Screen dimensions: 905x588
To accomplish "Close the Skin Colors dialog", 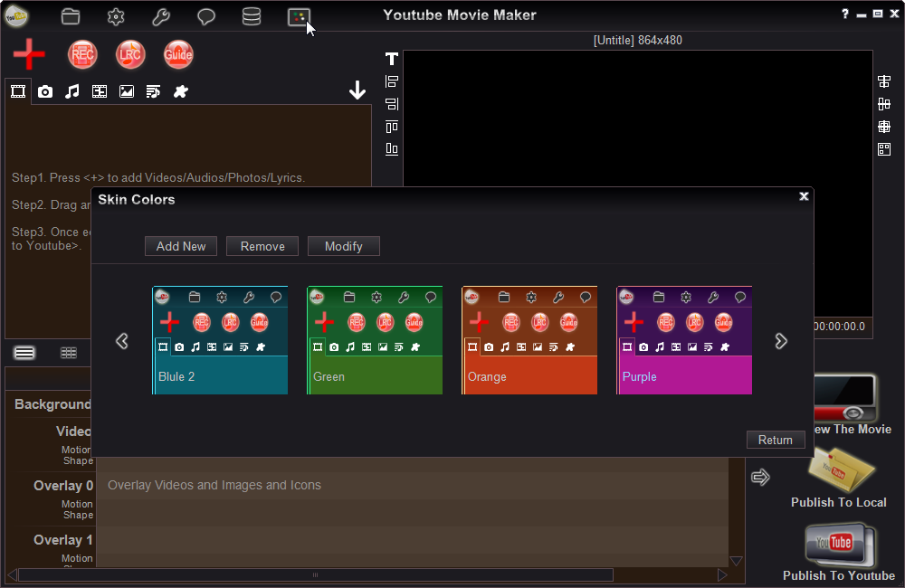I will tap(804, 197).
